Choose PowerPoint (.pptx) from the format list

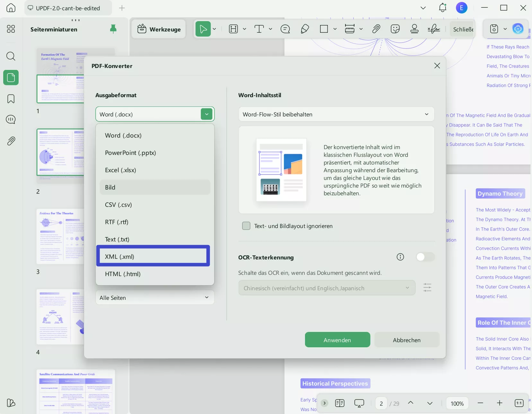[x=130, y=153]
